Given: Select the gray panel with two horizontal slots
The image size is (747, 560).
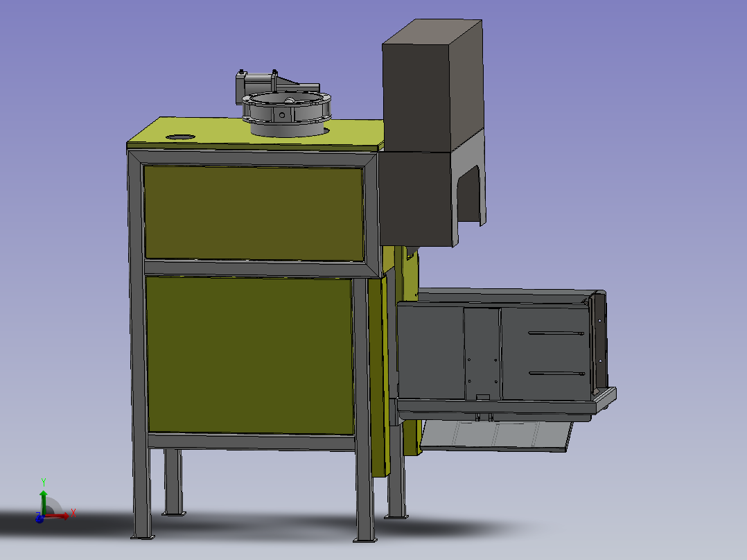Looking at the screenshot, I should tap(547, 353).
